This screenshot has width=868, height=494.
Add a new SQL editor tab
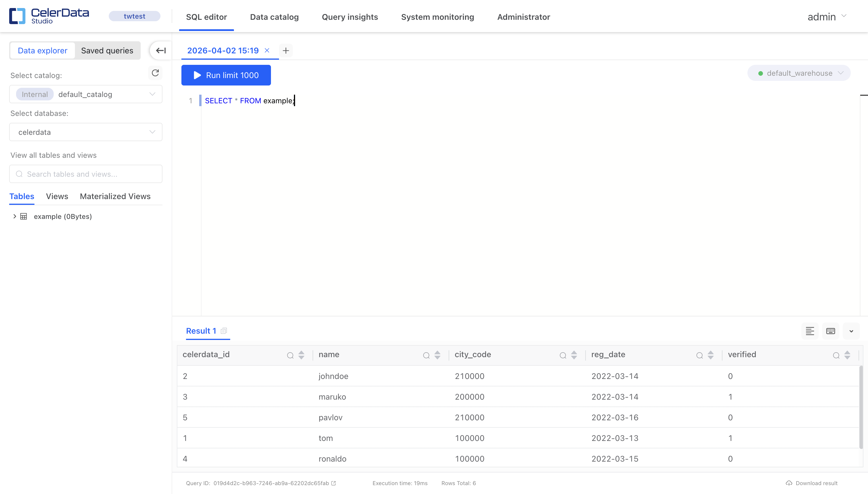click(286, 50)
